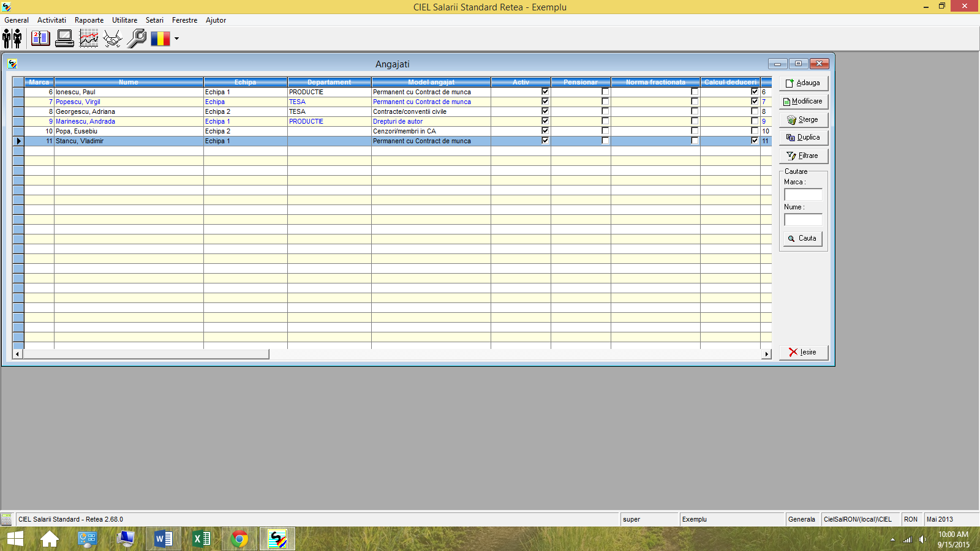Click the Censori/membri in CA cell
This screenshot has height=551, width=980.
[431, 131]
